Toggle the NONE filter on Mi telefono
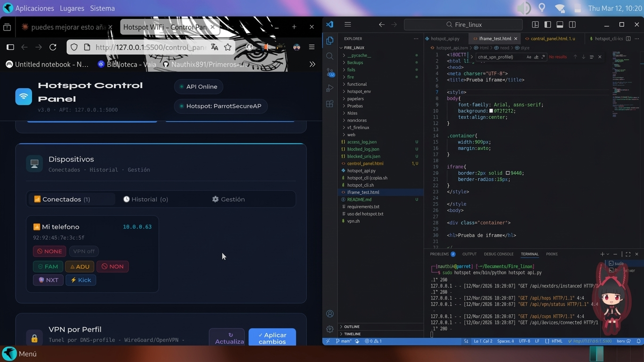644x362 pixels. tap(49, 251)
